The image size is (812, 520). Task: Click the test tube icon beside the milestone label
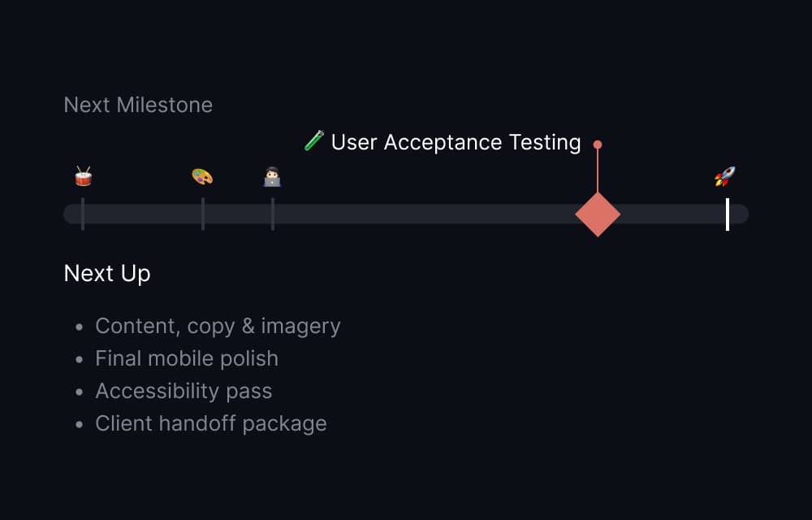click(314, 141)
